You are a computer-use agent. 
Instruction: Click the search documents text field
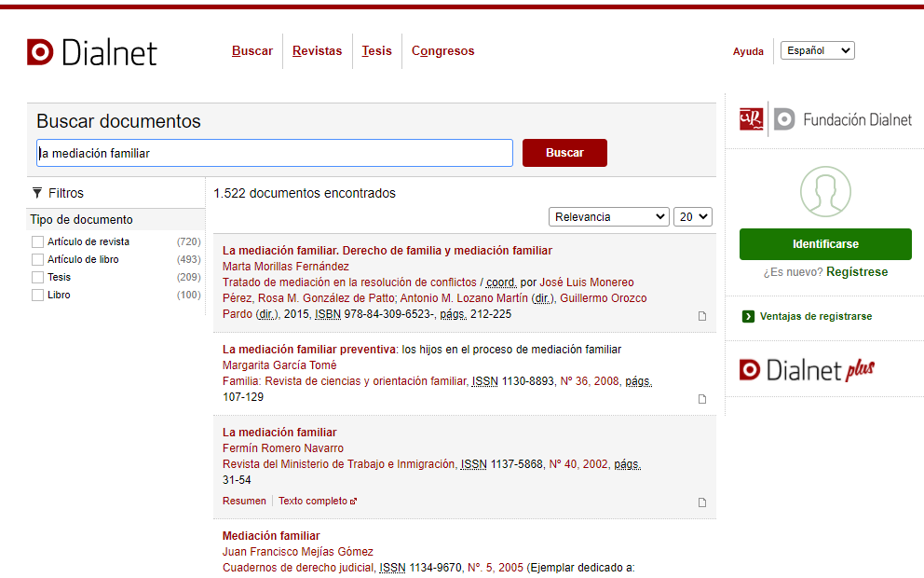pos(275,153)
